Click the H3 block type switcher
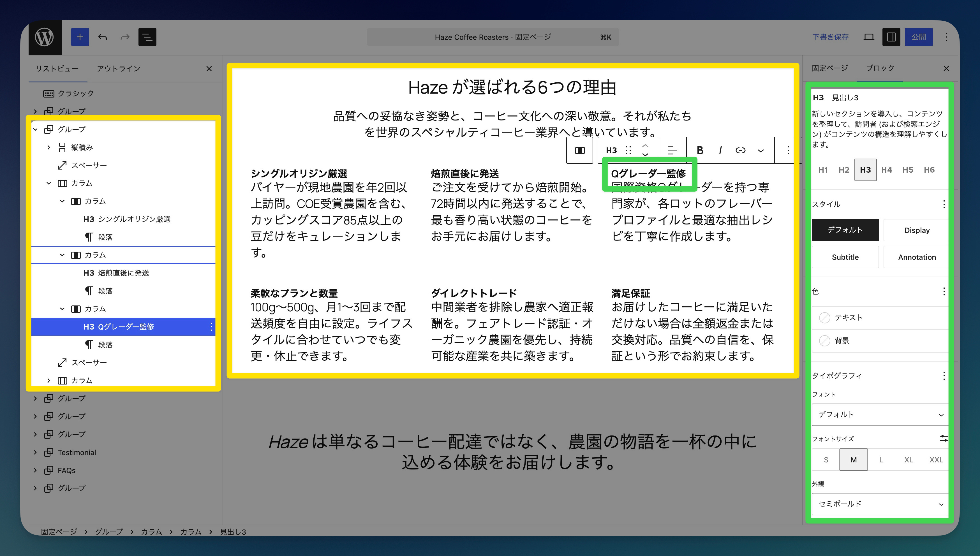 click(611, 150)
